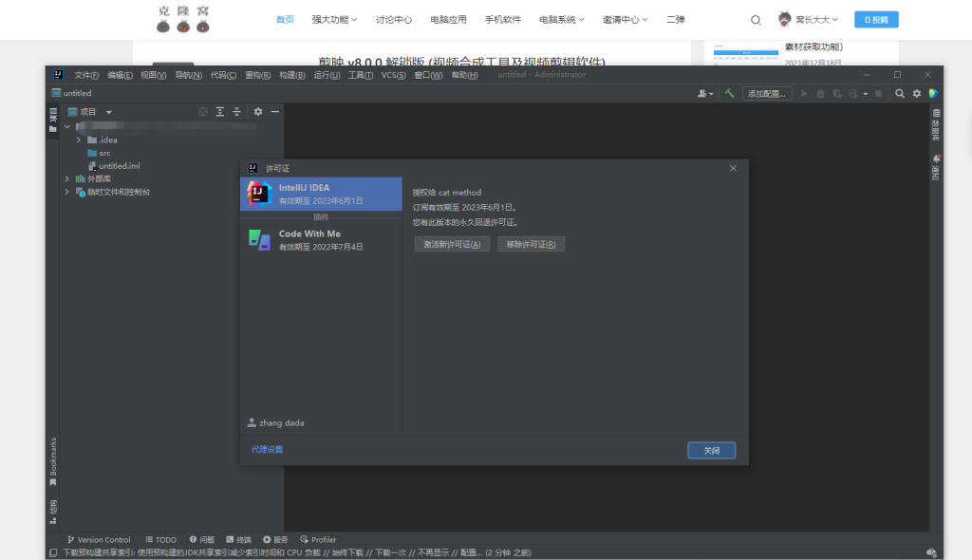Select the src folder
This screenshot has height=560, width=972.
[x=99, y=153]
